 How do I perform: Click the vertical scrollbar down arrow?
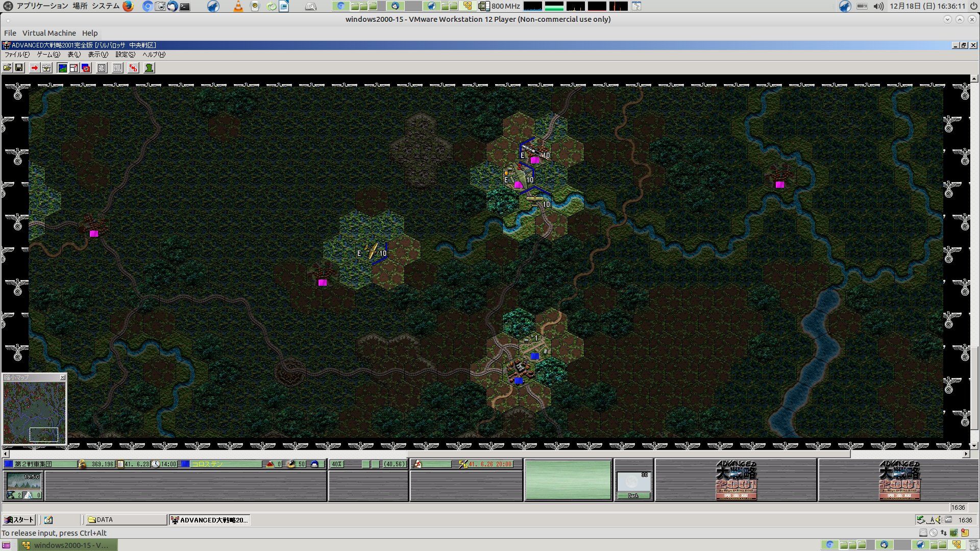point(974,445)
